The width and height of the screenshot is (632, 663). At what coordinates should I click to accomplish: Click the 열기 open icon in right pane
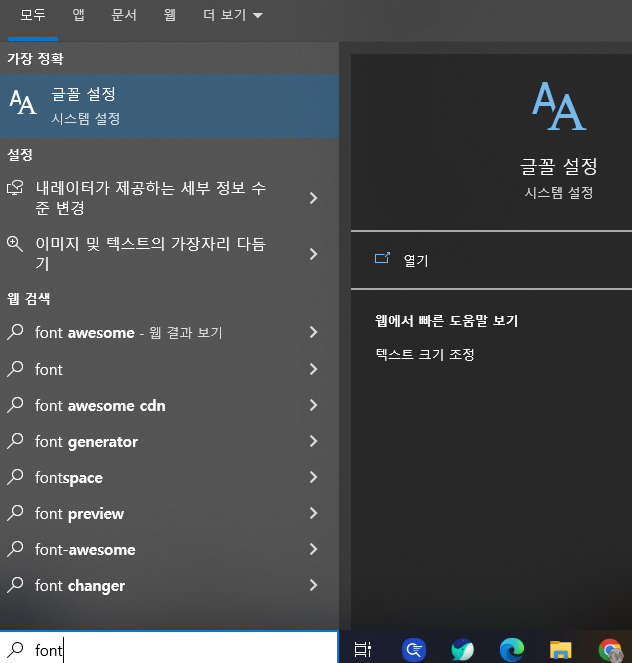point(382,259)
